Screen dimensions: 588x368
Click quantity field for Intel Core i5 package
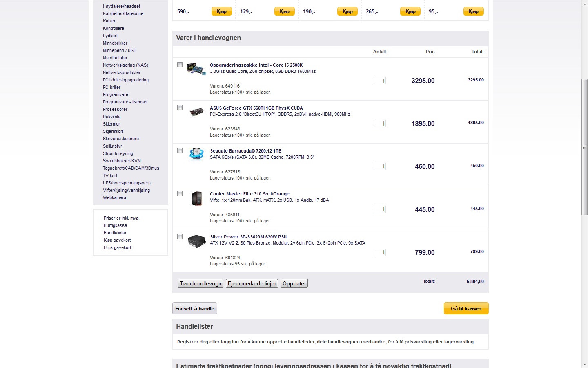(x=380, y=81)
